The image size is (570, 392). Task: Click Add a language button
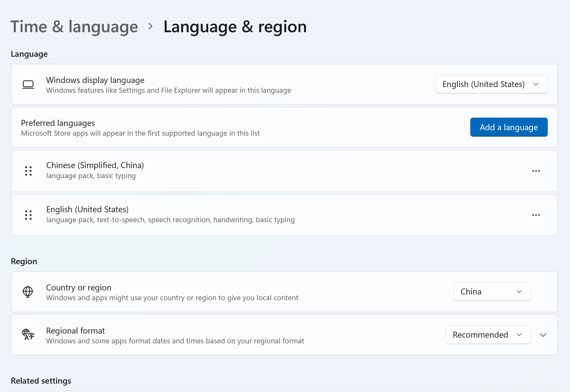coord(509,127)
